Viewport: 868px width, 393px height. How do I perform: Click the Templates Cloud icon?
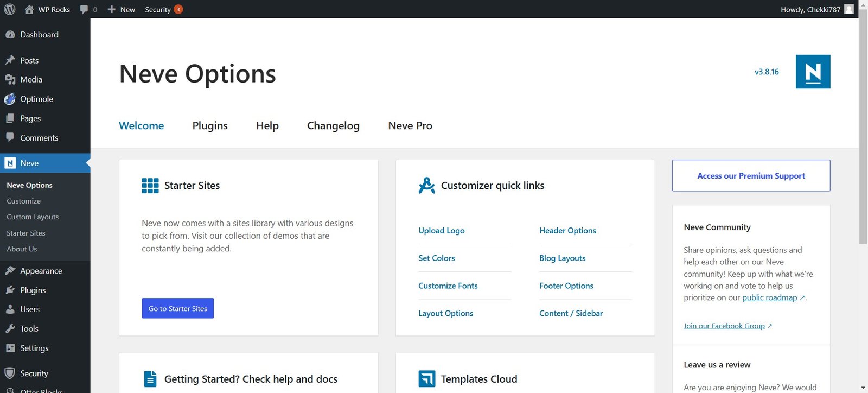tap(426, 379)
